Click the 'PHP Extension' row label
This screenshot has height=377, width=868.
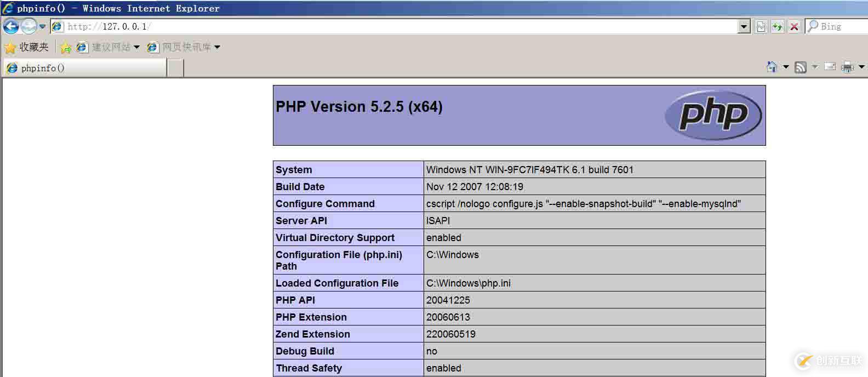click(311, 317)
